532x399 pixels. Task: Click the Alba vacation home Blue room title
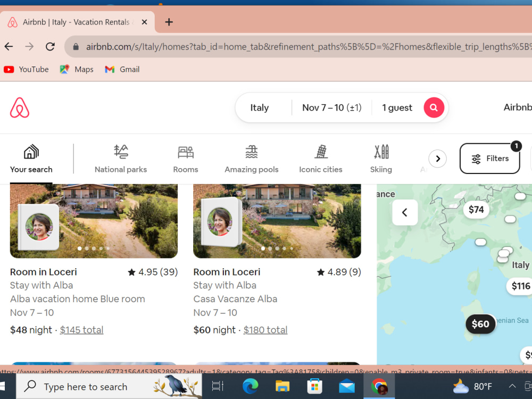coord(77,299)
